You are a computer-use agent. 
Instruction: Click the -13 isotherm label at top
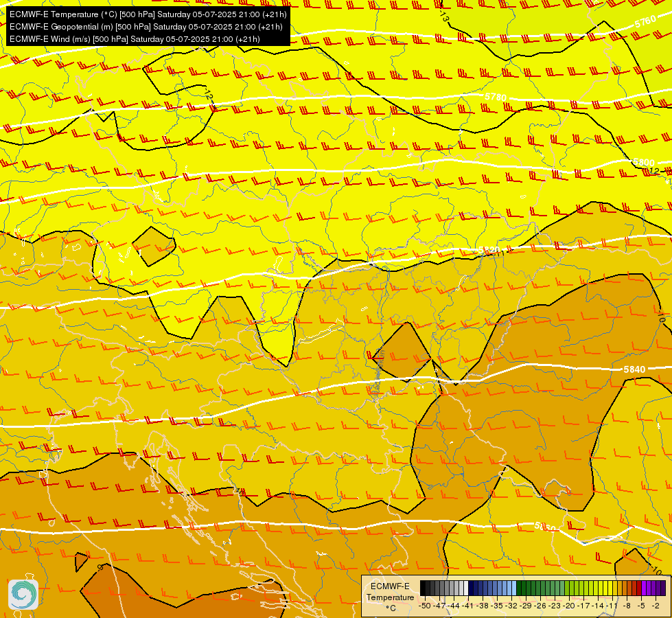[x=444, y=17]
